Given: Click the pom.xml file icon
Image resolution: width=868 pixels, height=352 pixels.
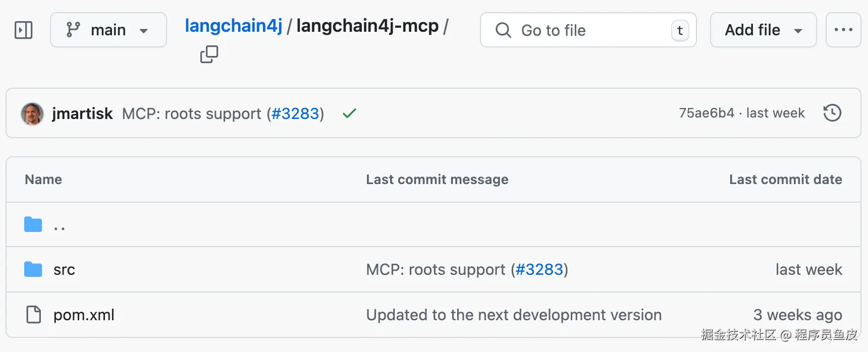Looking at the screenshot, I should click(33, 315).
